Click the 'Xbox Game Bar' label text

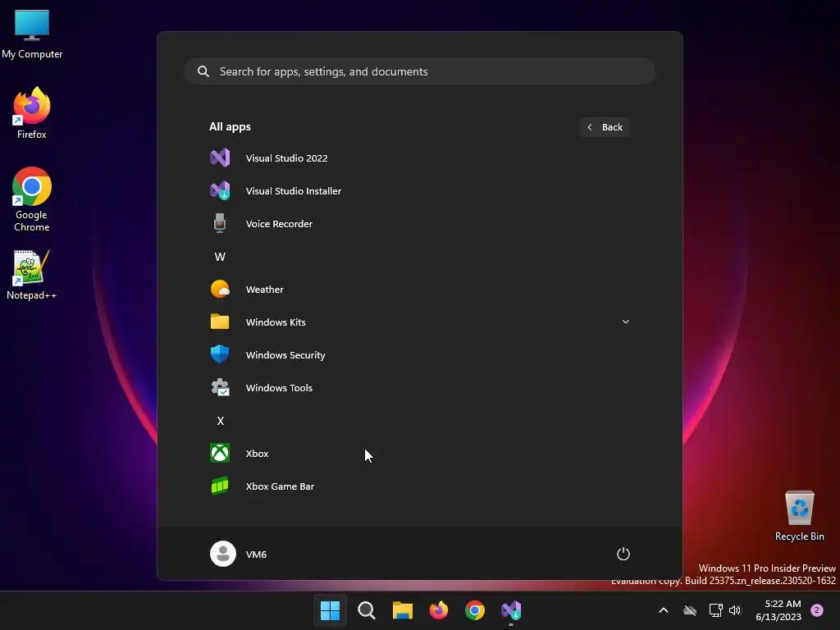[x=280, y=486]
